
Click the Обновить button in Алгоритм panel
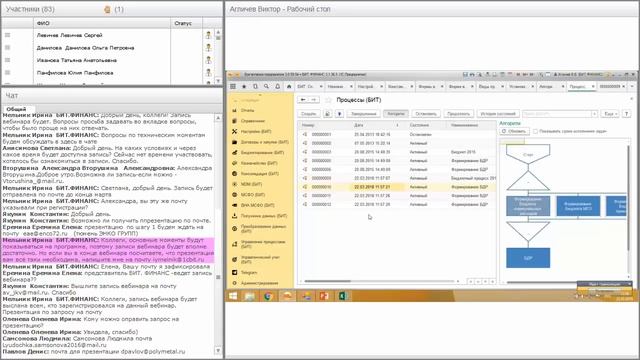click(x=514, y=131)
